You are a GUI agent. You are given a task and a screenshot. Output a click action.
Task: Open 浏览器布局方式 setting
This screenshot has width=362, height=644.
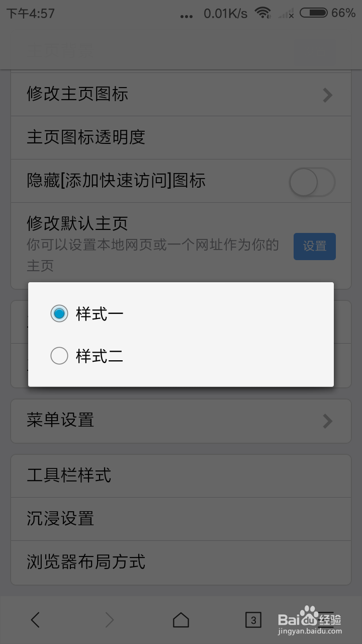coord(181,562)
